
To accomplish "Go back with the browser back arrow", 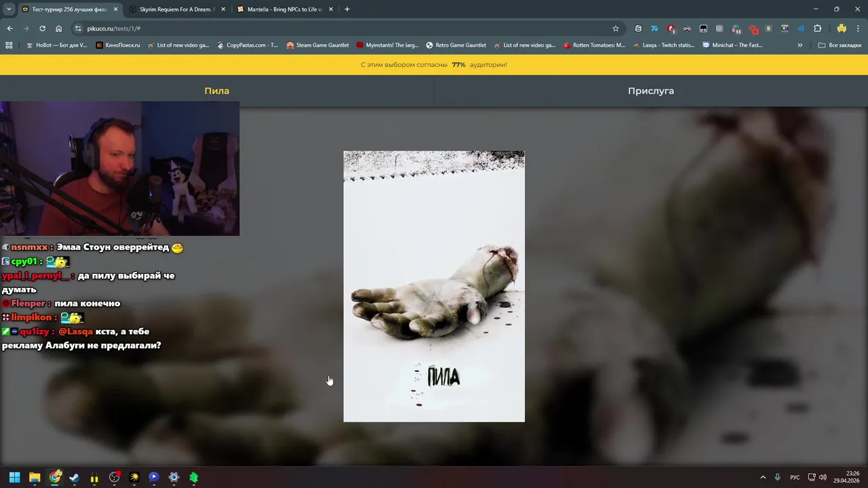I will coord(9,28).
